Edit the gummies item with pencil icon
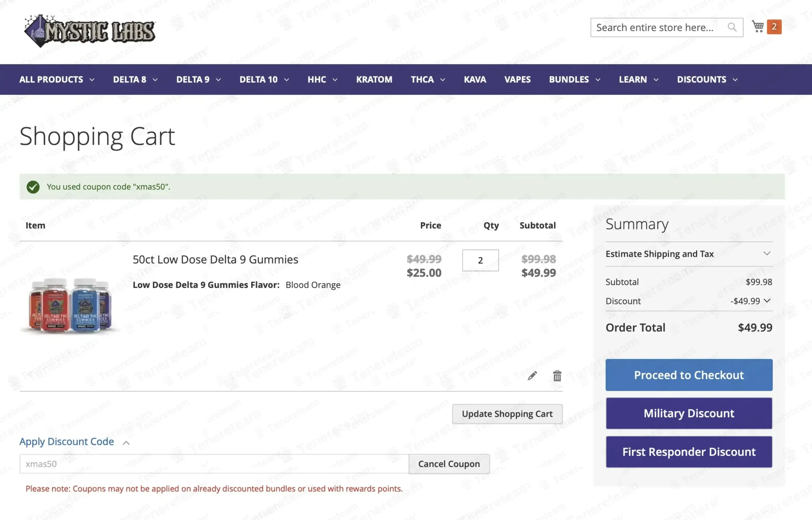The image size is (812, 520). point(532,375)
